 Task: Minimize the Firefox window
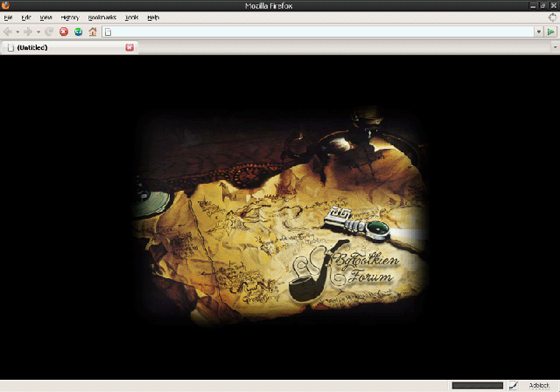coord(533,6)
